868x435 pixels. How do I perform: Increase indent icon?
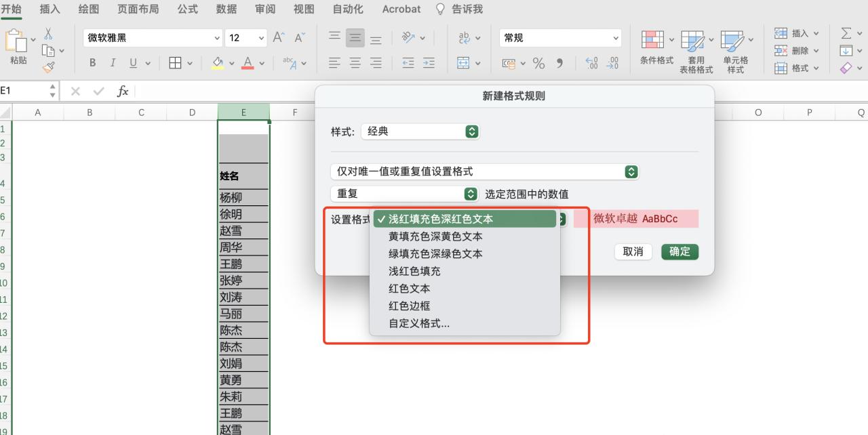click(x=429, y=63)
